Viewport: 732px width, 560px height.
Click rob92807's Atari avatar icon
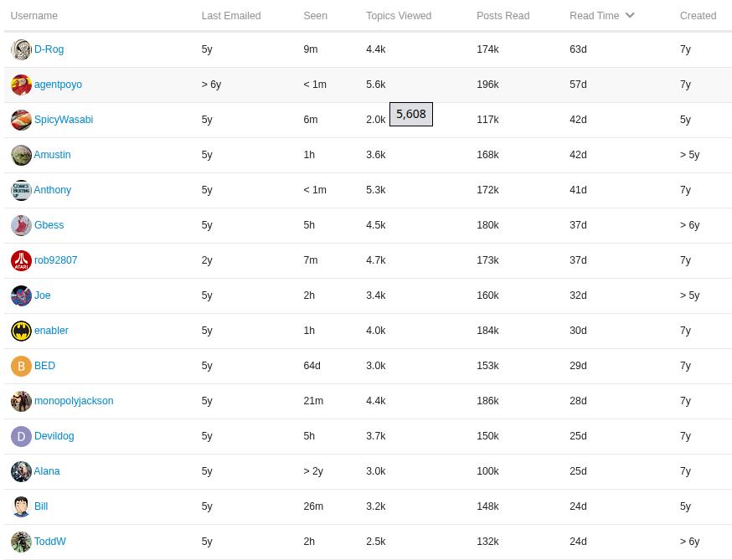(21, 261)
